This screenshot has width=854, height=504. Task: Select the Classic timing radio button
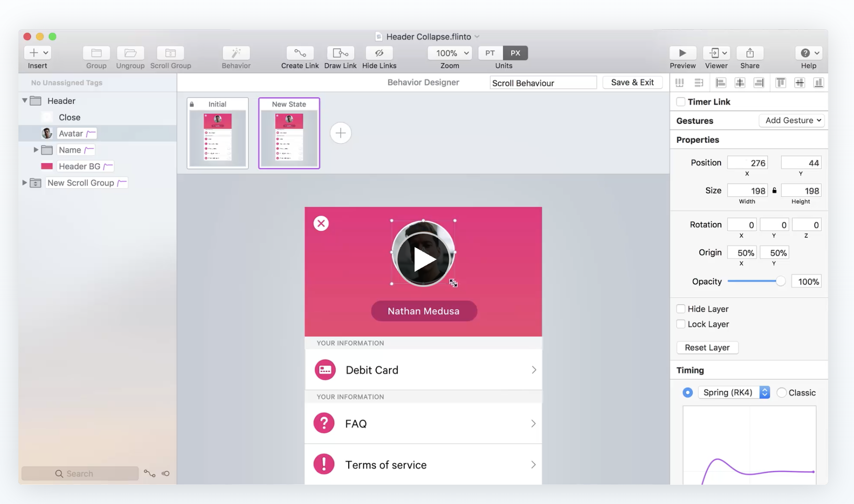coord(781,392)
